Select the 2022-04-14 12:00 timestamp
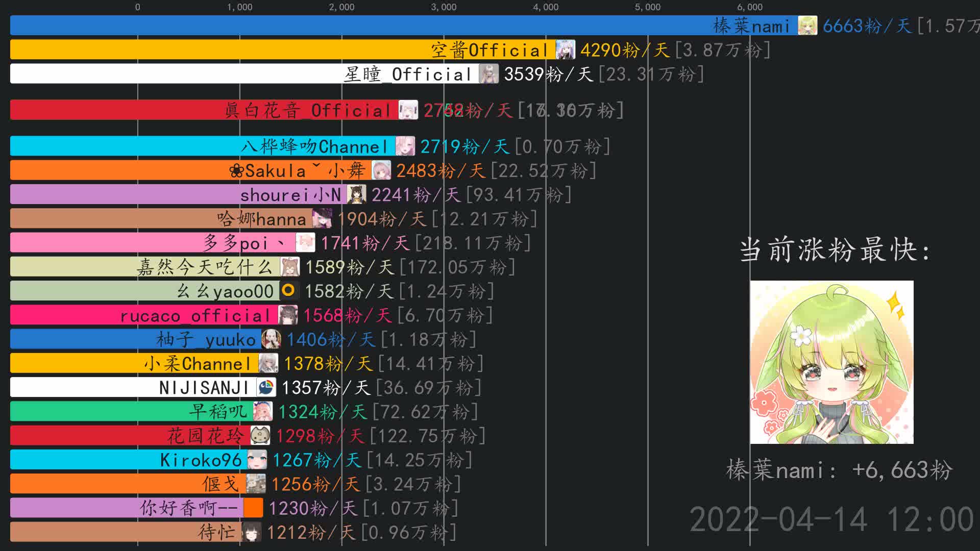This screenshot has width=980, height=551. tap(832, 518)
